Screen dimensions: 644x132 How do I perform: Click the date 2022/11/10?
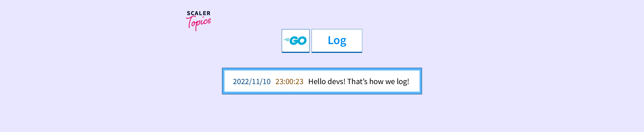252,82
